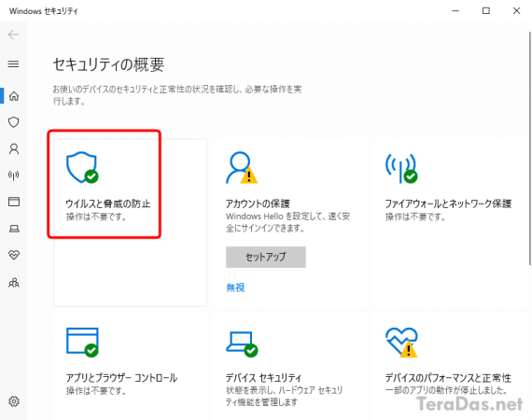The height and width of the screenshot is (420, 532).
Task: Open ファイアウォールとネットワーク保護 tile title
Action: coord(448,203)
